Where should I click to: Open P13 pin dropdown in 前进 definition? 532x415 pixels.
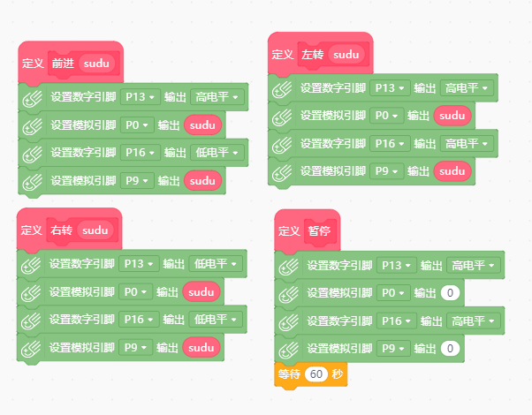tap(140, 97)
